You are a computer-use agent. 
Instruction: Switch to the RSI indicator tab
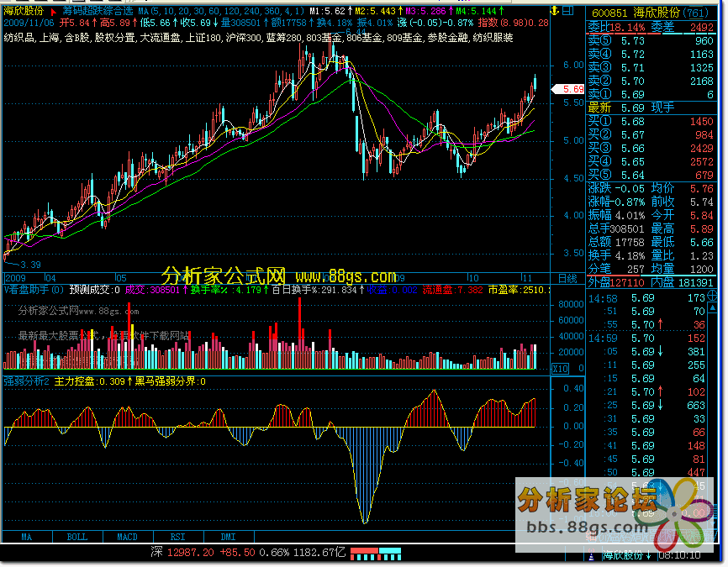[178, 537]
